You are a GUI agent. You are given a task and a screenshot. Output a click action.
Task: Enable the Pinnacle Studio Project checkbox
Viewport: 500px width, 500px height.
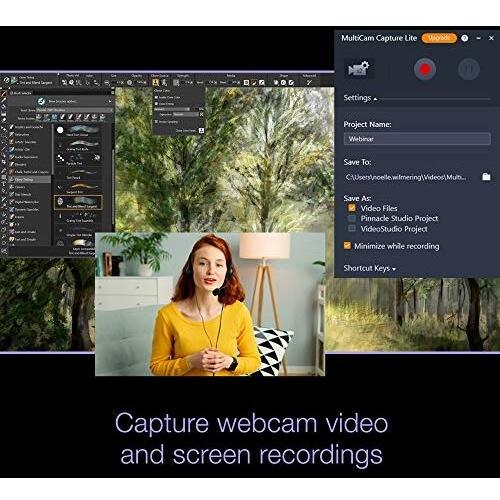click(x=352, y=218)
